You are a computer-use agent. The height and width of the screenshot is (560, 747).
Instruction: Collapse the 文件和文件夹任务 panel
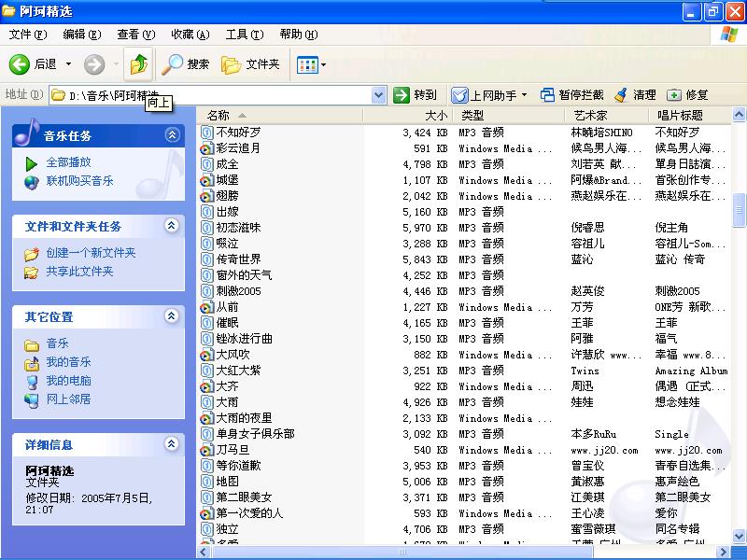[x=172, y=226]
